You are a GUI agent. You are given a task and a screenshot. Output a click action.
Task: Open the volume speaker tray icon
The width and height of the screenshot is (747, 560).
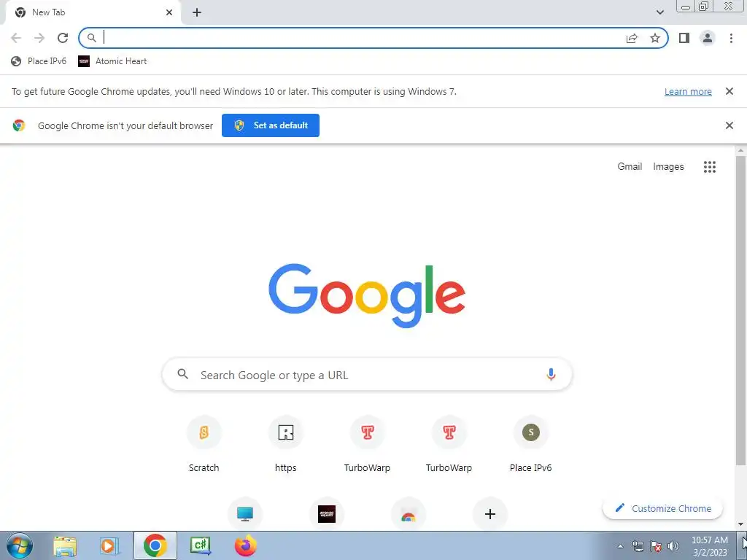click(x=673, y=546)
